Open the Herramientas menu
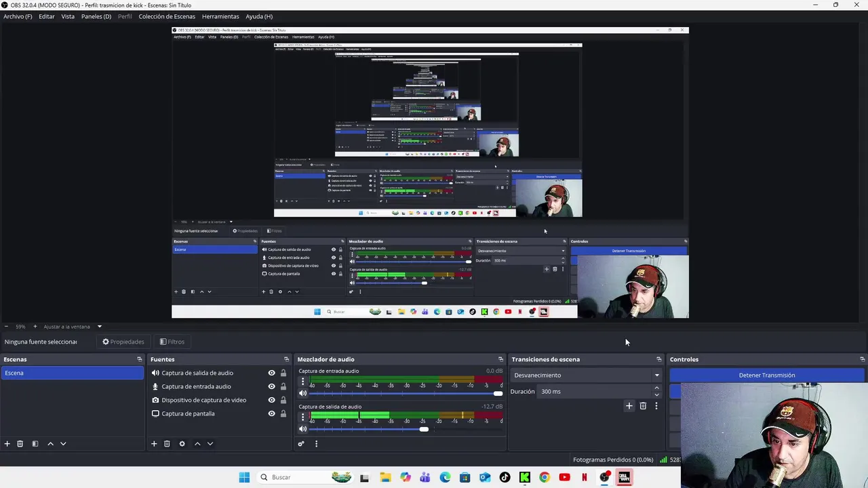 tap(220, 16)
